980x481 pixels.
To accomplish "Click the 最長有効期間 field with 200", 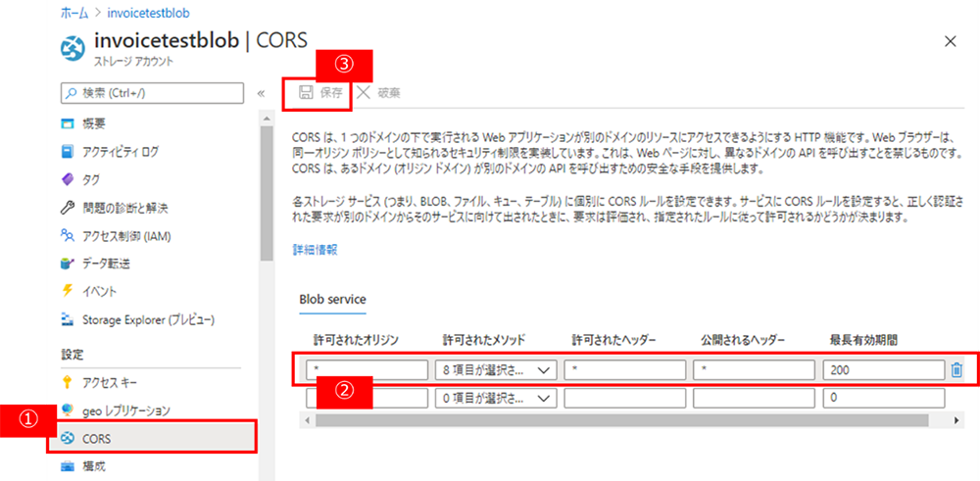I will click(x=883, y=370).
